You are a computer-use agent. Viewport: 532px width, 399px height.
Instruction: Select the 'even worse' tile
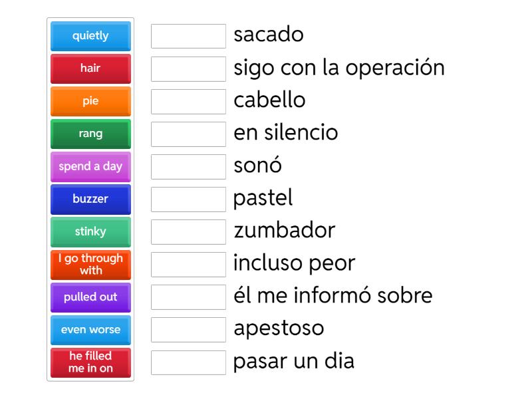[90, 330]
